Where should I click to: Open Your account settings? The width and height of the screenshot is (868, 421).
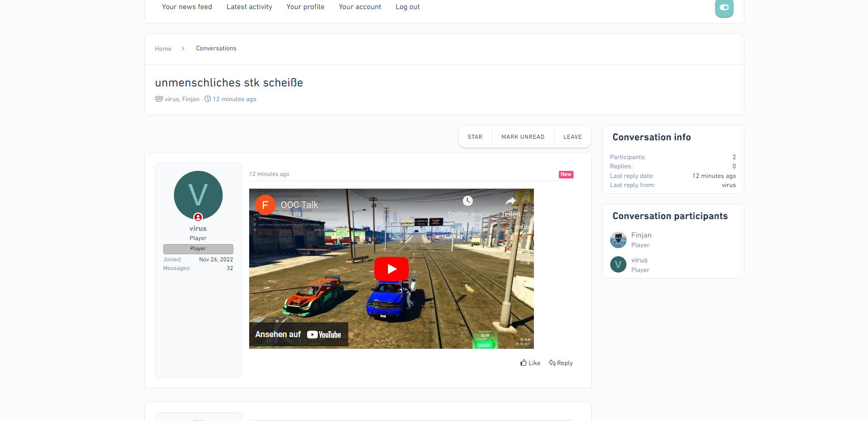[x=360, y=7]
